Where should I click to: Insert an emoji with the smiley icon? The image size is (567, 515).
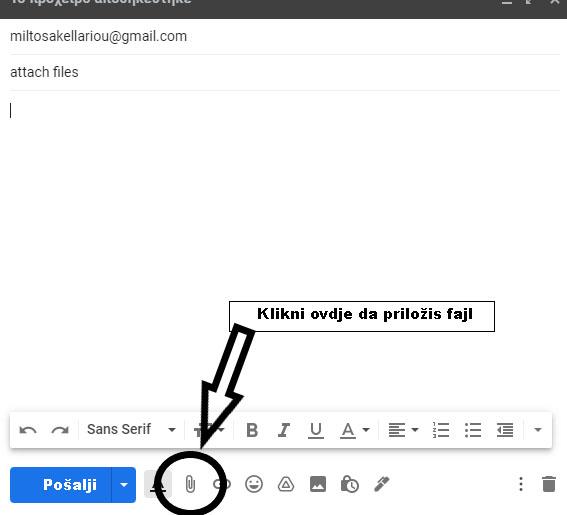(x=254, y=484)
